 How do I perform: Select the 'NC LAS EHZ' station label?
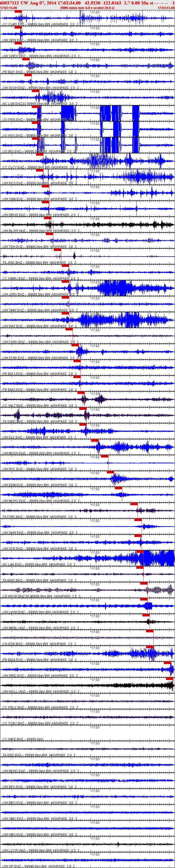[13, 564]
